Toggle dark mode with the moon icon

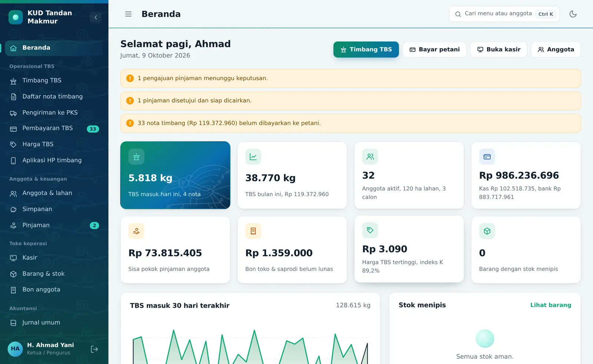(x=573, y=14)
